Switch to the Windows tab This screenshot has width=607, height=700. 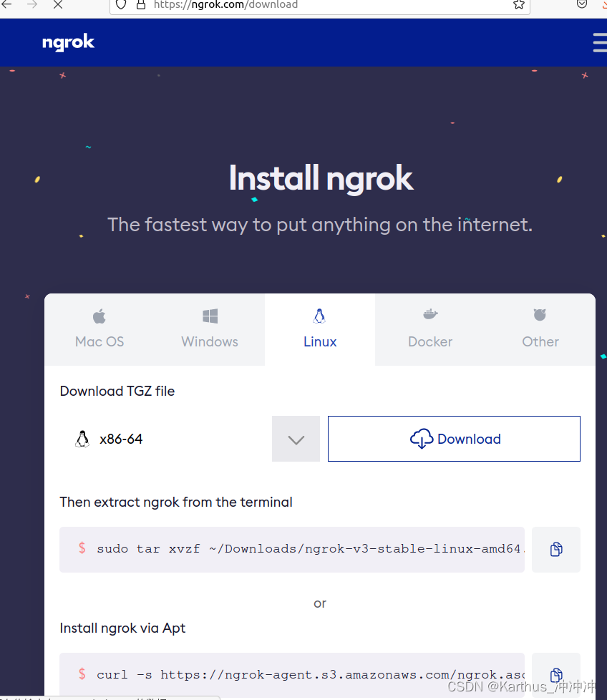[x=210, y=329]
